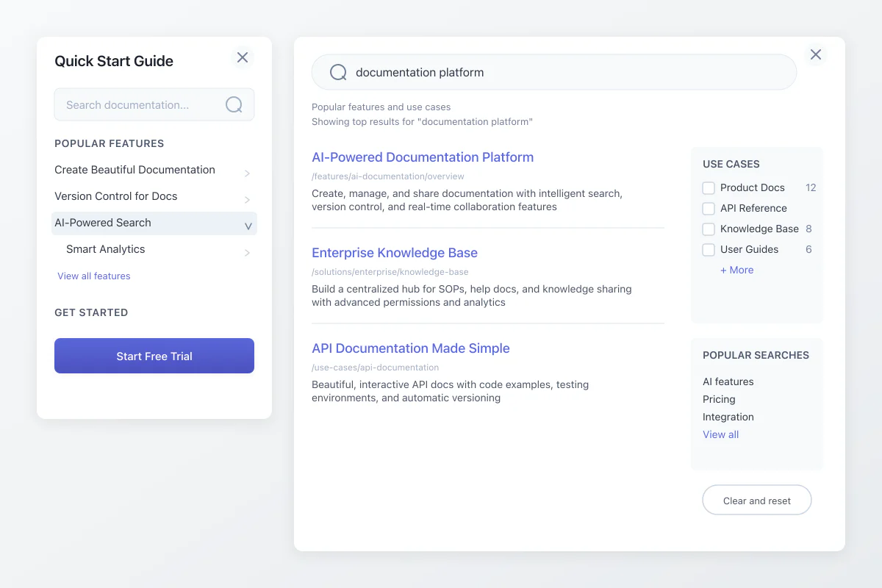Click the Pricing popular search
This screenshot has height=588, width=882.
(719, 399)
